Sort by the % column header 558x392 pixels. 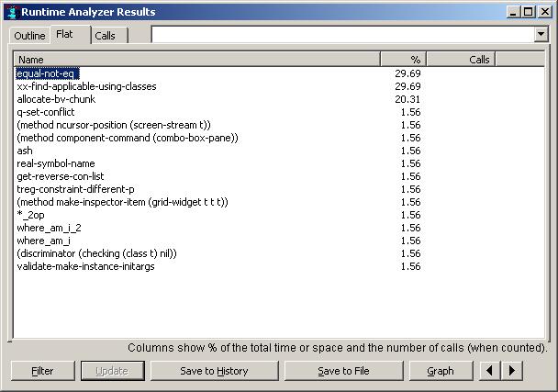pyautogui.click(x=403, y=60)
